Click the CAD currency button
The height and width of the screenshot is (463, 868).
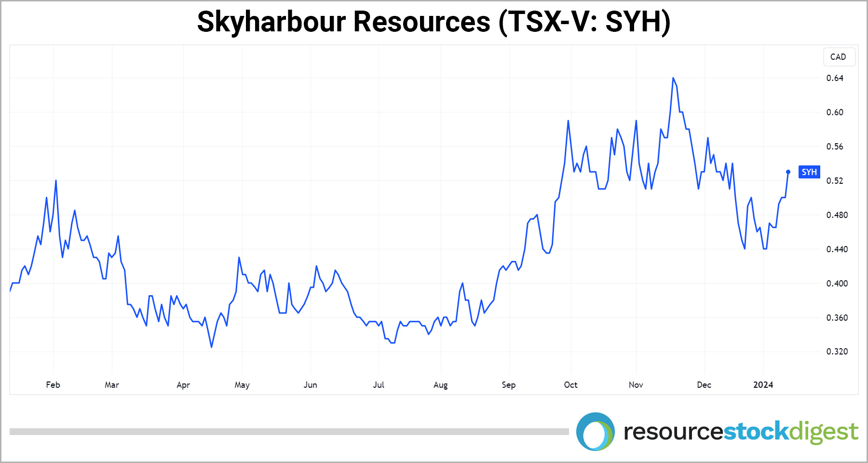tap(838, 57)
